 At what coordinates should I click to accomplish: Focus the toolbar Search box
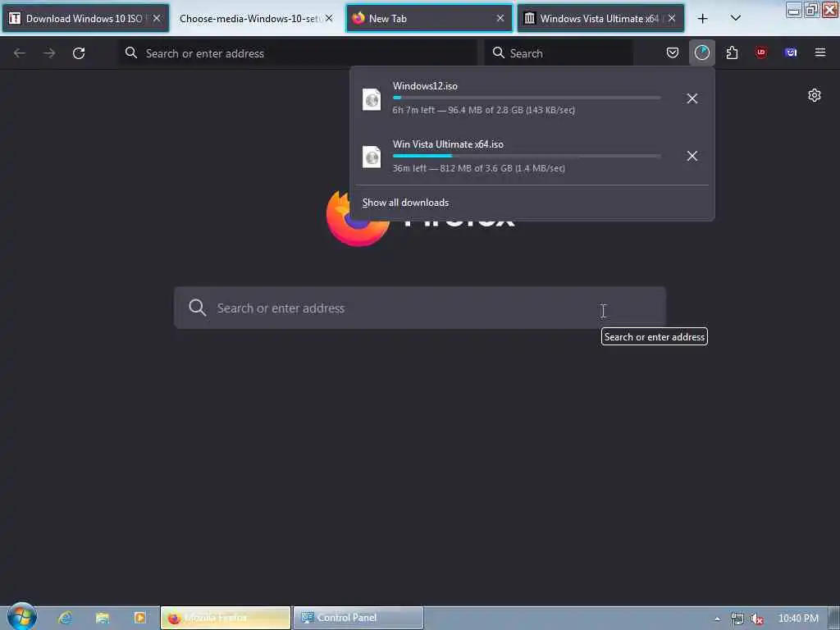tap(558, 53)
